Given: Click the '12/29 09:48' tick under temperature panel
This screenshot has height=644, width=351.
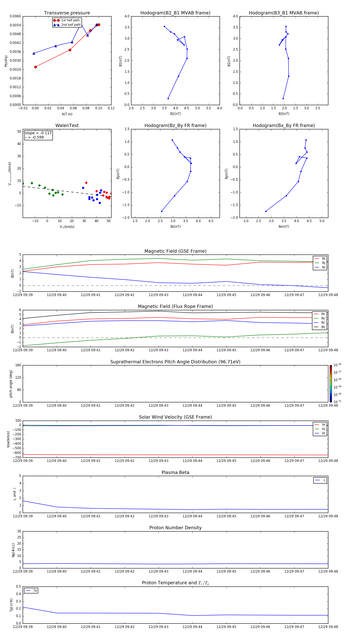Looking at the screenshot, I should pyautogui.click(x=328, y=627).
